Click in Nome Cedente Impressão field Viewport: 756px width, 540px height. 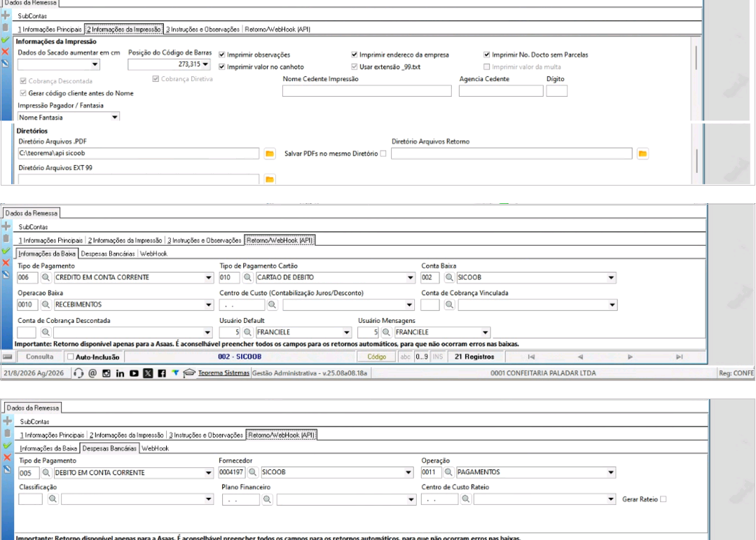coord(367,90)
